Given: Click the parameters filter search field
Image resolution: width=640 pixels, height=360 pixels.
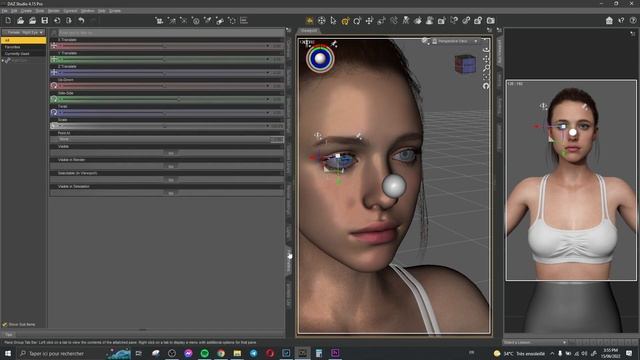Looking at the screenshot, I should click(171, 33).
